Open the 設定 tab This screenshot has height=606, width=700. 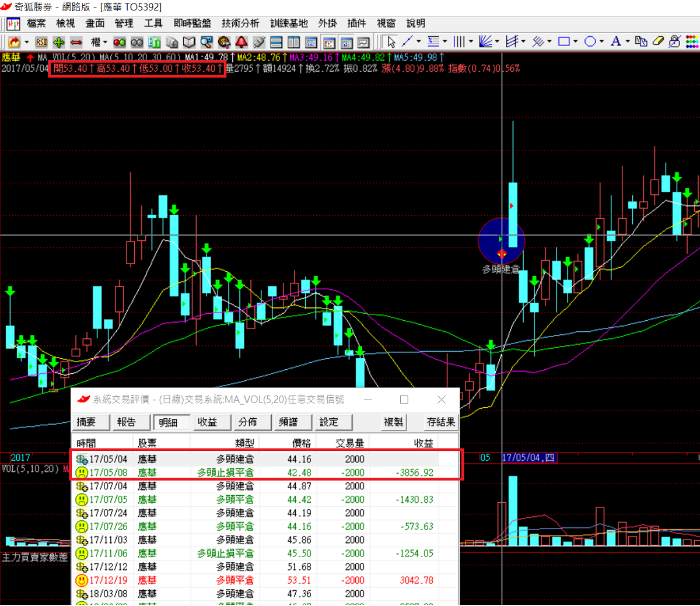click(x=335, y=422)
